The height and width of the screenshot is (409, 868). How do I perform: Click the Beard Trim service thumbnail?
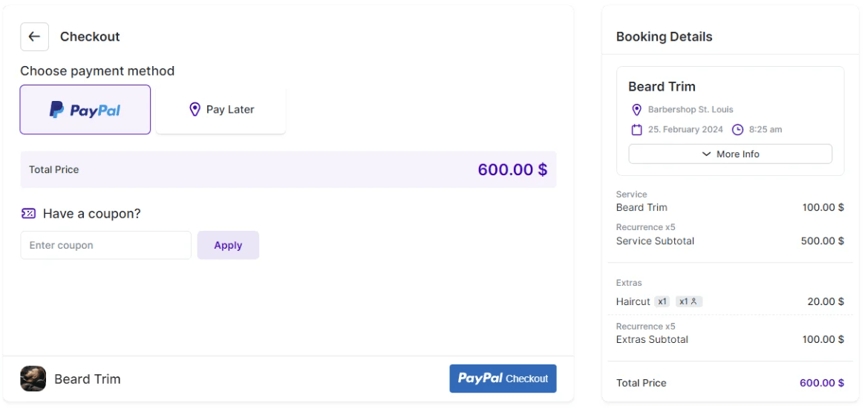point(33,379)
